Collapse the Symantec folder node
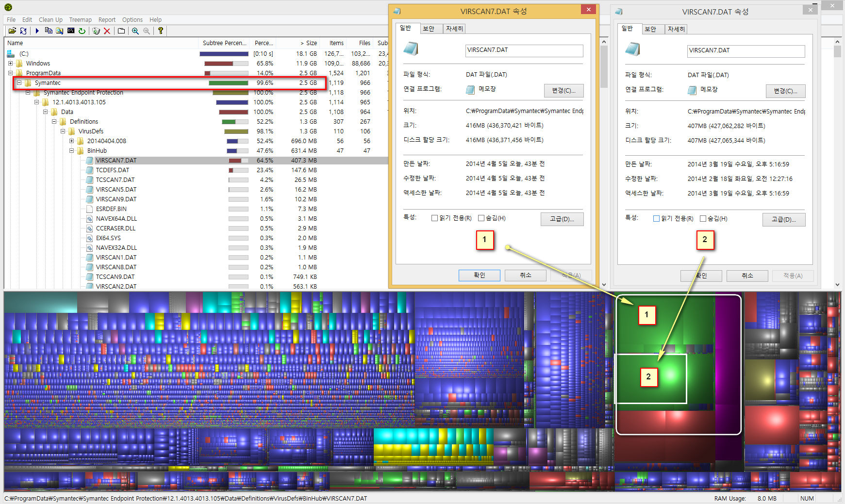 click(x=19, y=82)
